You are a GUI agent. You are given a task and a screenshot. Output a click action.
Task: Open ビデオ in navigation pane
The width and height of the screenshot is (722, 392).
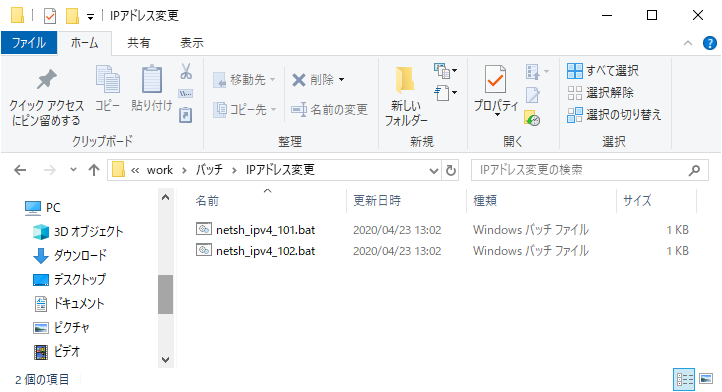coord(57,351)
